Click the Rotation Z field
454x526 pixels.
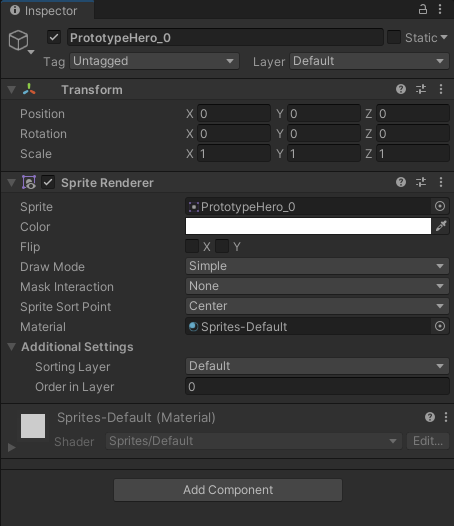coord(413,134)
